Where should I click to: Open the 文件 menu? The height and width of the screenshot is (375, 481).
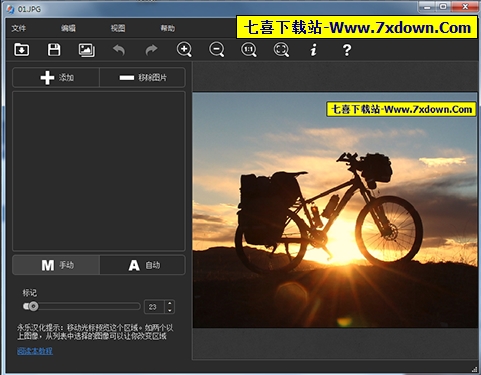pos(19,28)
